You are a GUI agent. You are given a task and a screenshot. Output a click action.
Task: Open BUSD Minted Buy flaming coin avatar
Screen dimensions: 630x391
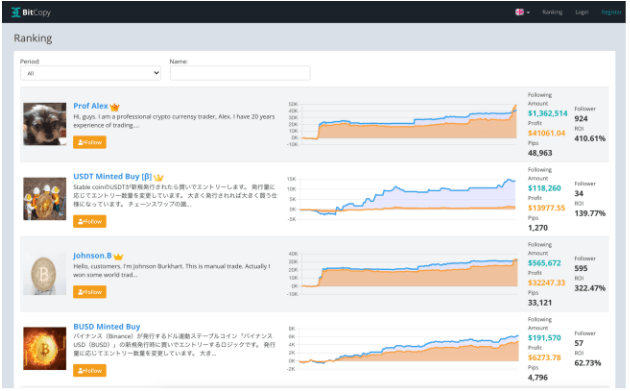(x=45, y=348)
